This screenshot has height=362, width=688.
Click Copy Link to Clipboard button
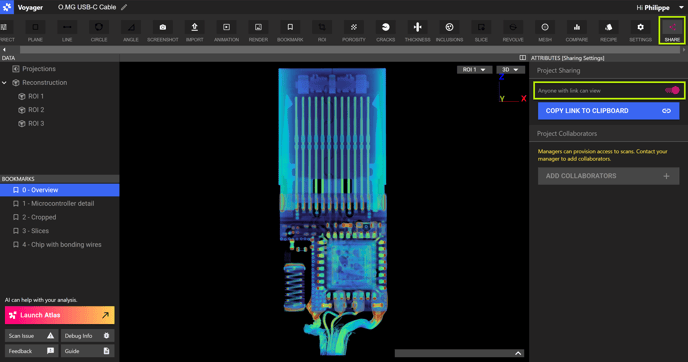click(609, 111)
